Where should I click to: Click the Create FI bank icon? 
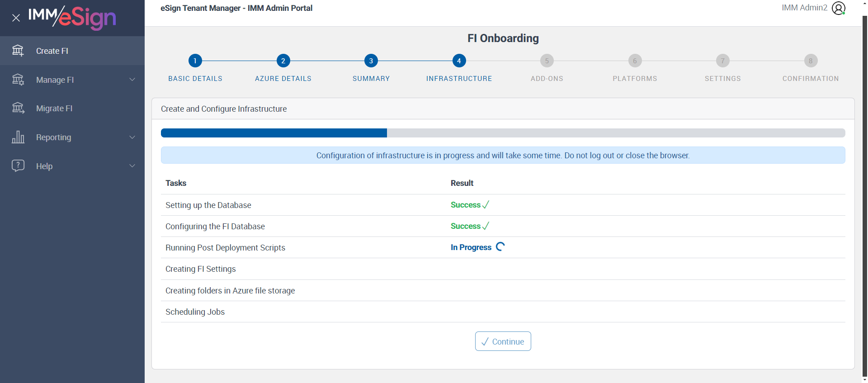[18, 51]
